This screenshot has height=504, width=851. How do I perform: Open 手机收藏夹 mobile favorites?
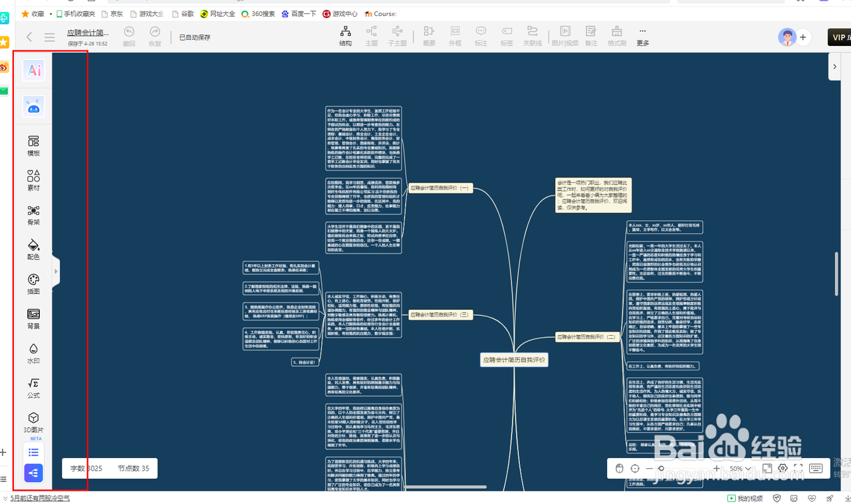[x=75, y=13]
